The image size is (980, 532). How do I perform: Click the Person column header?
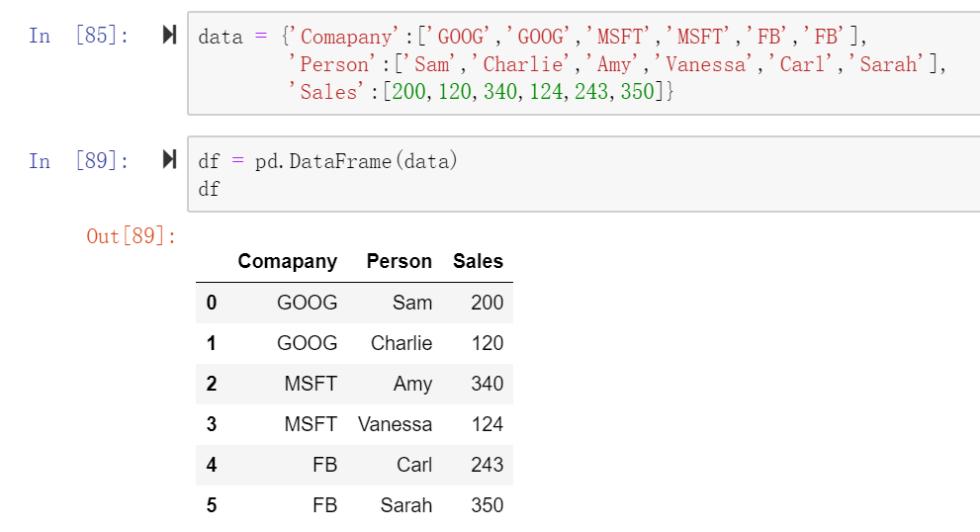click(399, 262)
